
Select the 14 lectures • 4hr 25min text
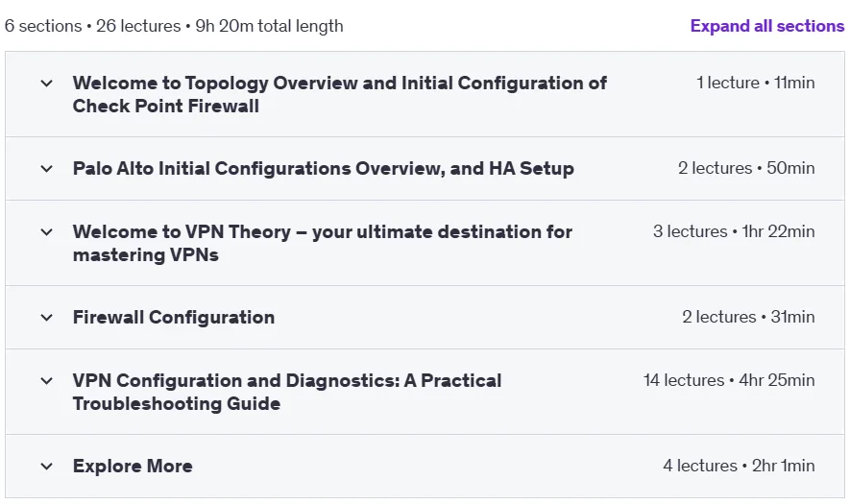point(729,380)
